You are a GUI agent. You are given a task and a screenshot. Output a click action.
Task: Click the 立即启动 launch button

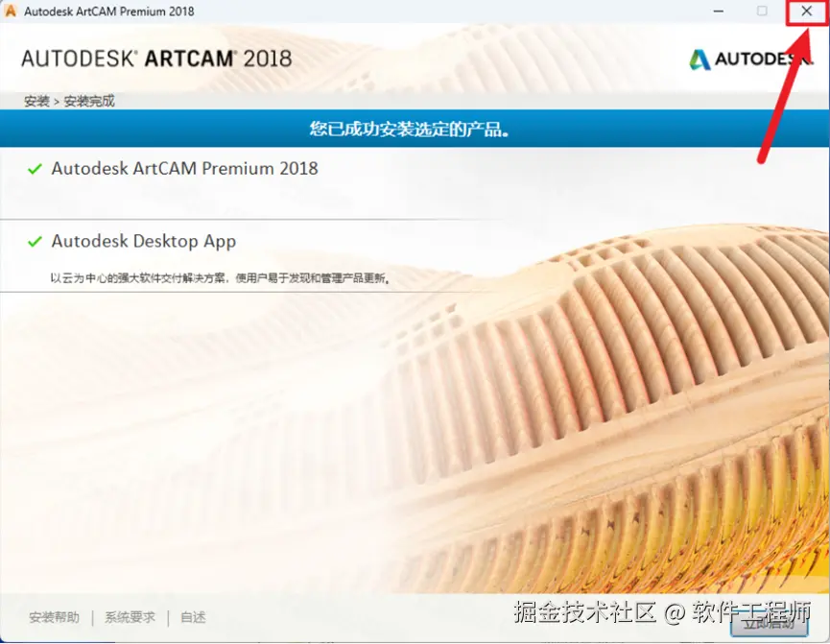tap(770, 623)
